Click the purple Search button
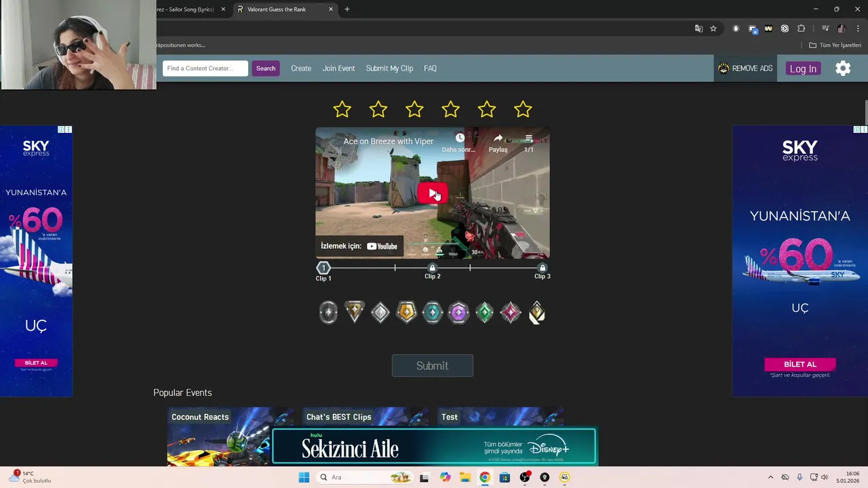 266,68
